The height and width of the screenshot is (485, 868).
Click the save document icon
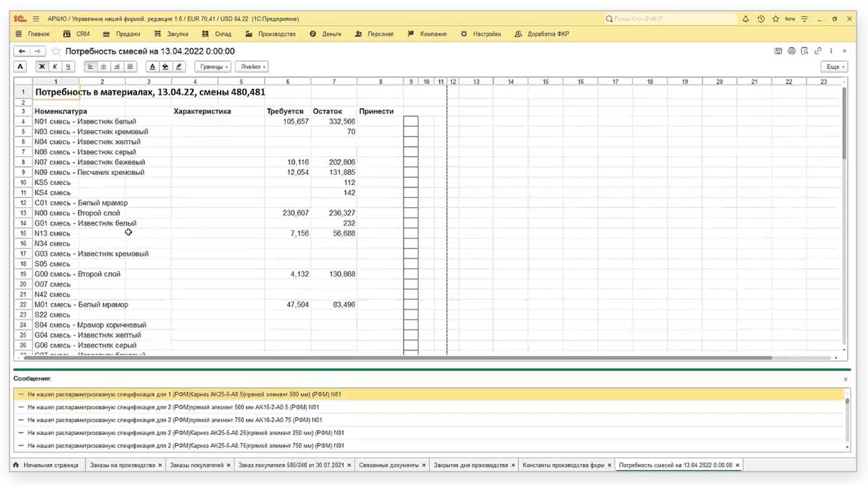[x=778, y=51]
